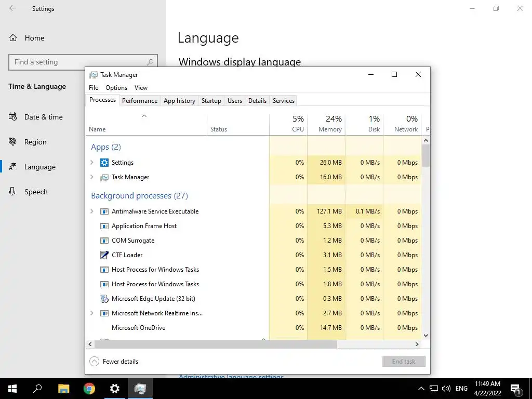Expand the Task Manager process row
This screenshot has height=399, width=532.
coord(91,177)
